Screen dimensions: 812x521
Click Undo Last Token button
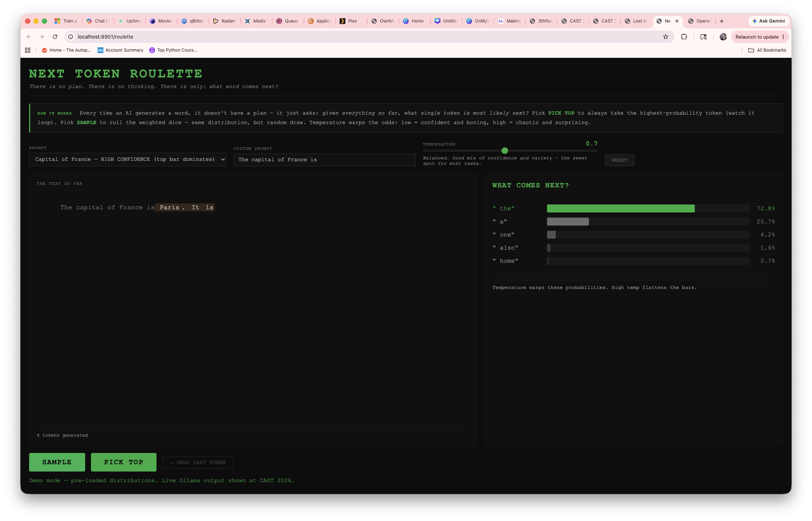(x=198, y=462)
